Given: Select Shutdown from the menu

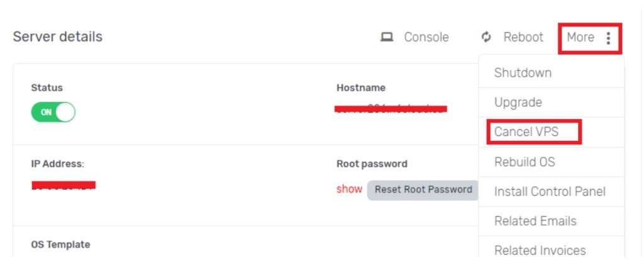Looking at the screenshot, I should (523, 73).
